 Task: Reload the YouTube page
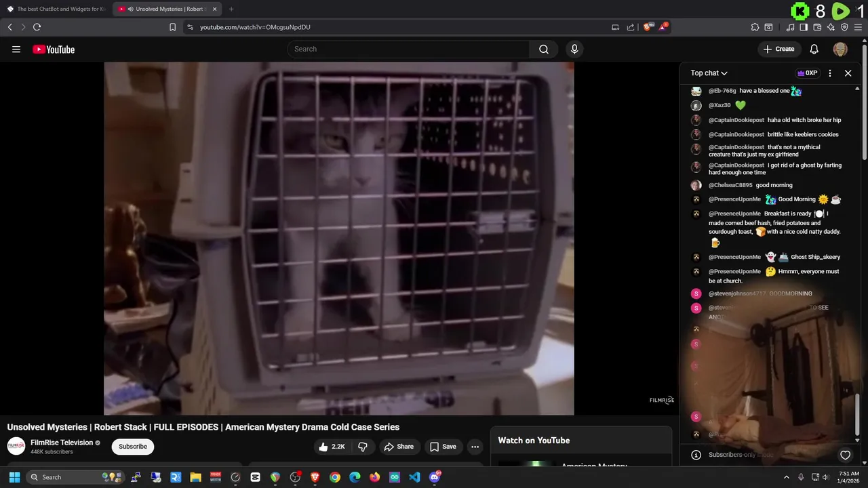(x=37, y=27)
